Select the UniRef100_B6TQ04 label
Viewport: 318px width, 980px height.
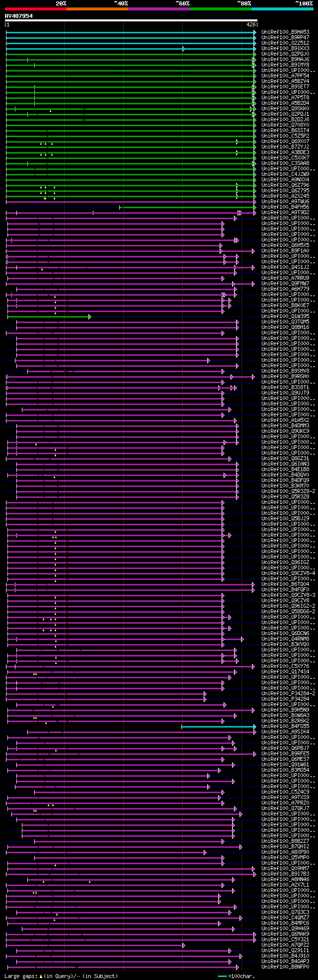(285, 584)
